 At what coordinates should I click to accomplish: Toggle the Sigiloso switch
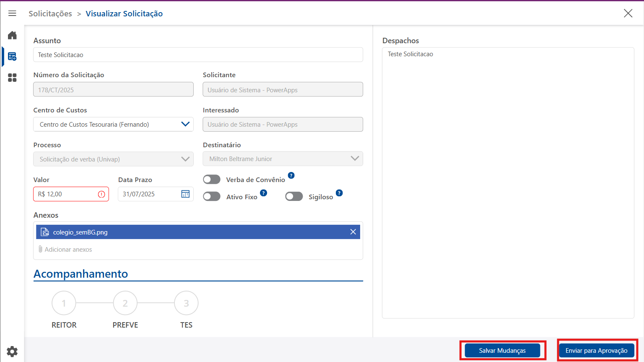point(294,197)
